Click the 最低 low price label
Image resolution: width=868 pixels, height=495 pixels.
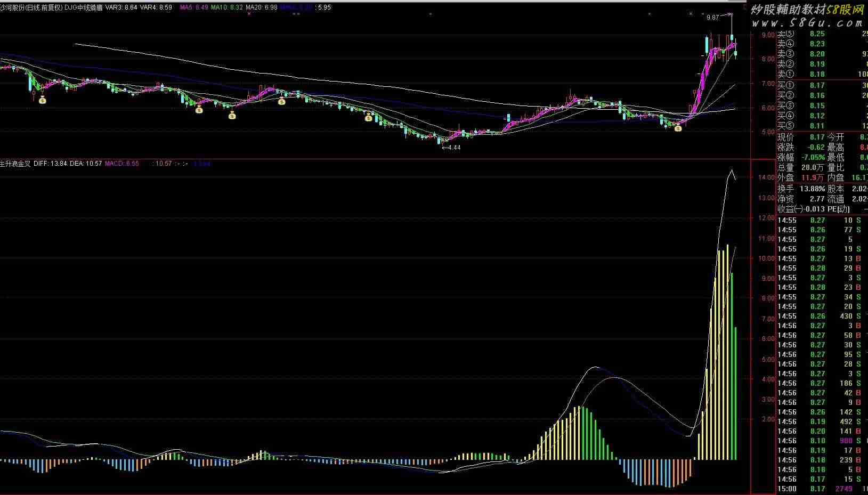click(836, 158)
